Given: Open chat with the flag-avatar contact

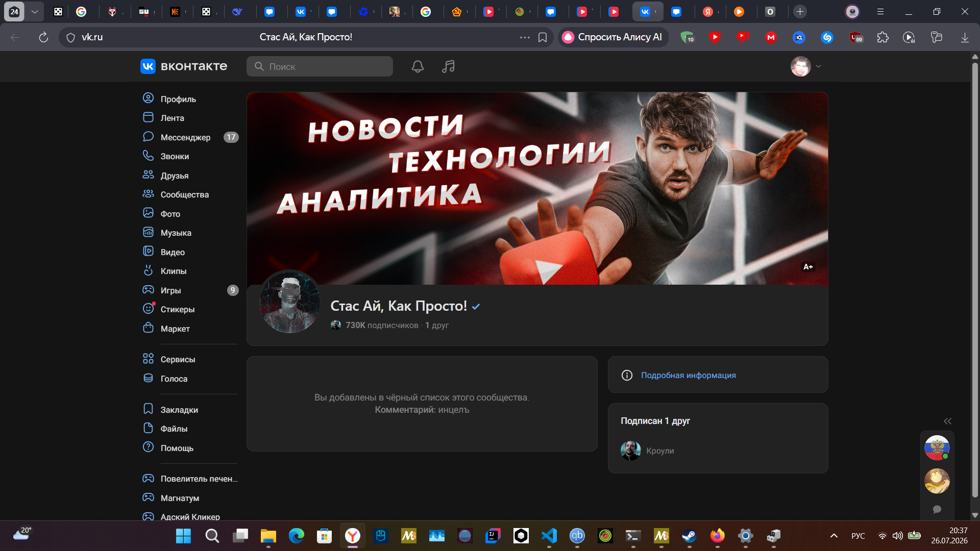Looking at the screenshot, I should [x=937, y=447].
